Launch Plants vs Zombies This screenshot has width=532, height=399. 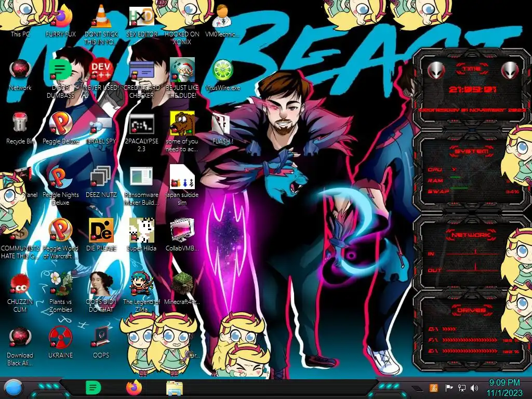[x=60, y=292]
